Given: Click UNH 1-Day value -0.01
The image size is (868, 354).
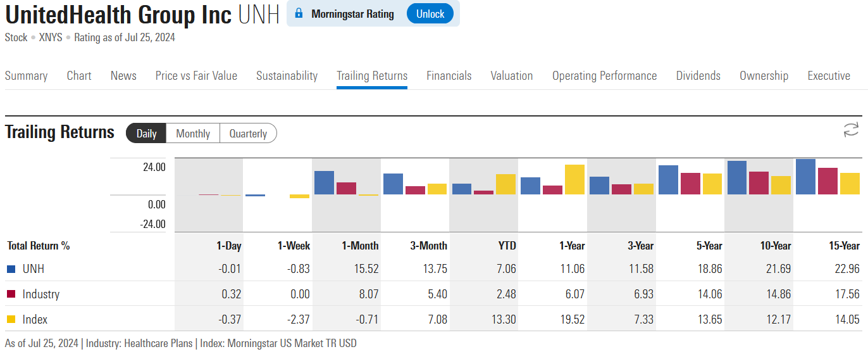Looking at the screenshot, I should click(x=230, y=269).
